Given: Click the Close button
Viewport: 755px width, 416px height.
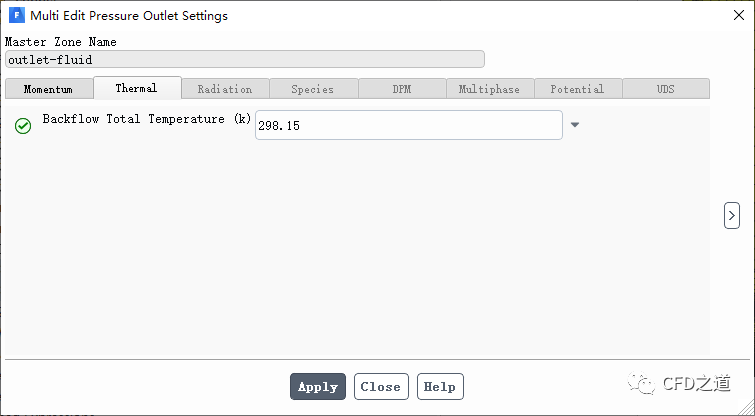Looking at the screenshot, I should 380,387.
